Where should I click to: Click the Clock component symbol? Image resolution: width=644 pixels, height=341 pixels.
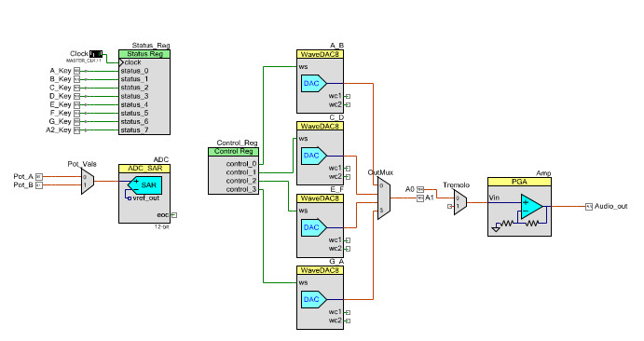96,54
